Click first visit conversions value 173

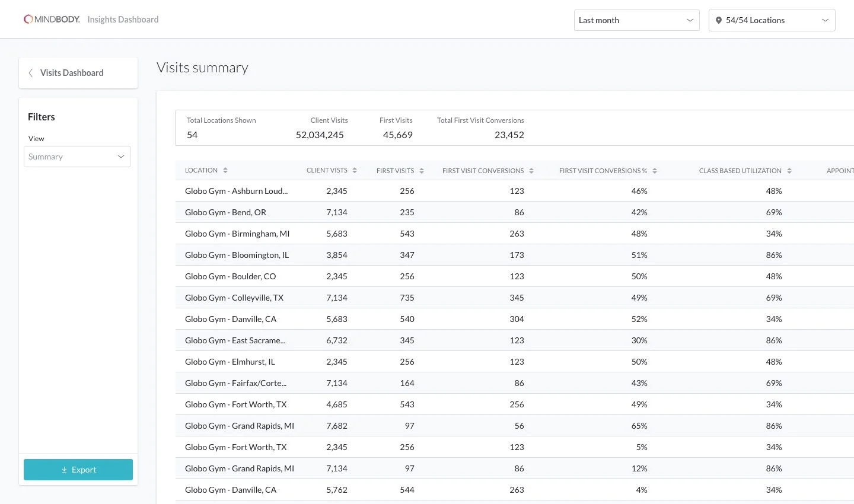[517, 255]
